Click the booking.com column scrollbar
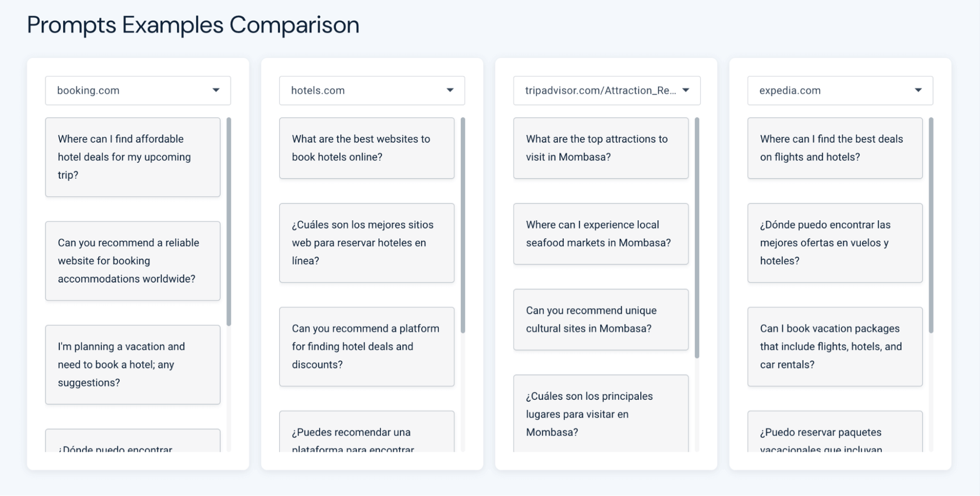This screenshot has height=496, width=980. [x=229, y=221]
